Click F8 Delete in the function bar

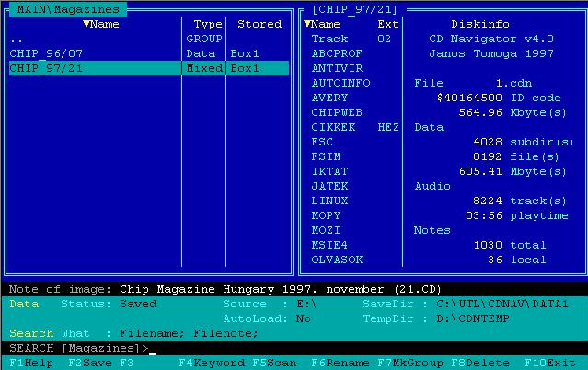tap(480, 363)
